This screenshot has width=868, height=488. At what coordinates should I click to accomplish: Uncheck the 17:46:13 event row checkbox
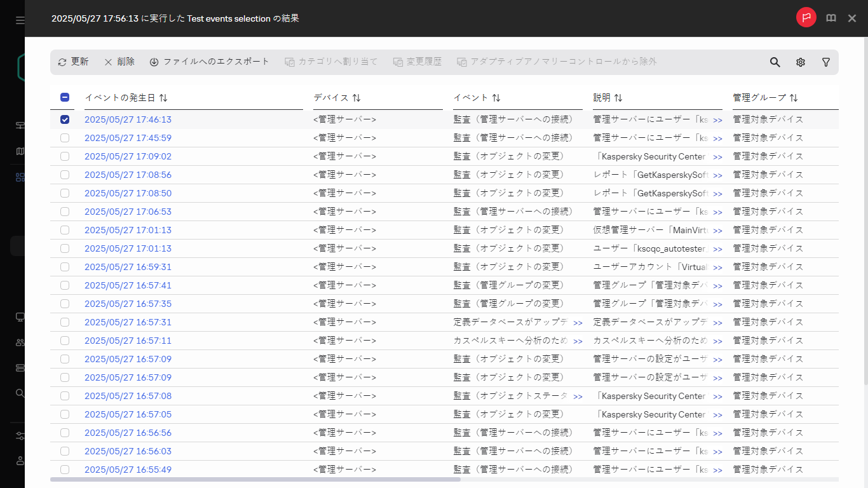click(x=65, y=119)
